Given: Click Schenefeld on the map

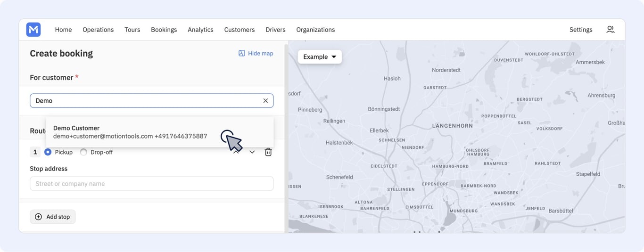Looking at the screenshot, I should click(x=339, y=177).
